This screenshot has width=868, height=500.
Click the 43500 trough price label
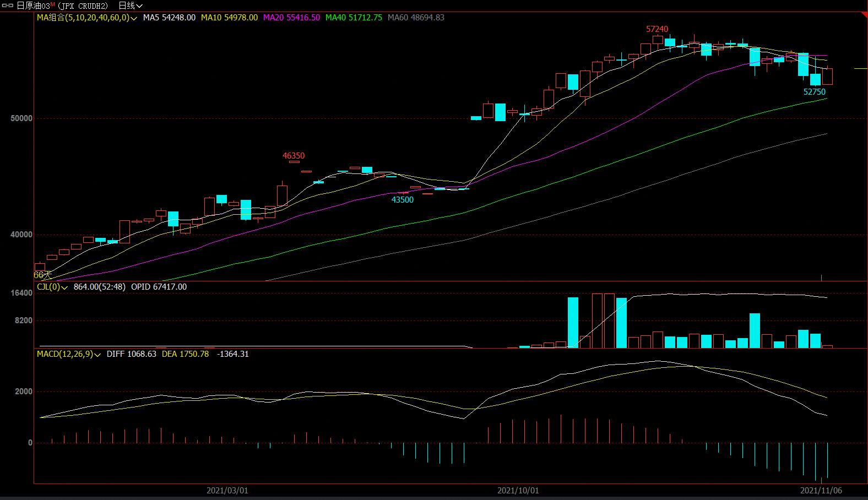(403, 200)
